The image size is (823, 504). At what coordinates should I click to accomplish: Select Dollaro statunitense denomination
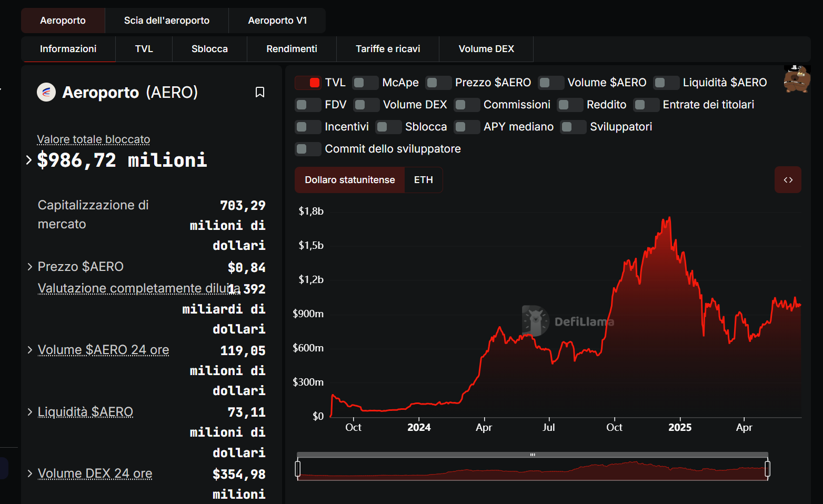click(349, 180)
